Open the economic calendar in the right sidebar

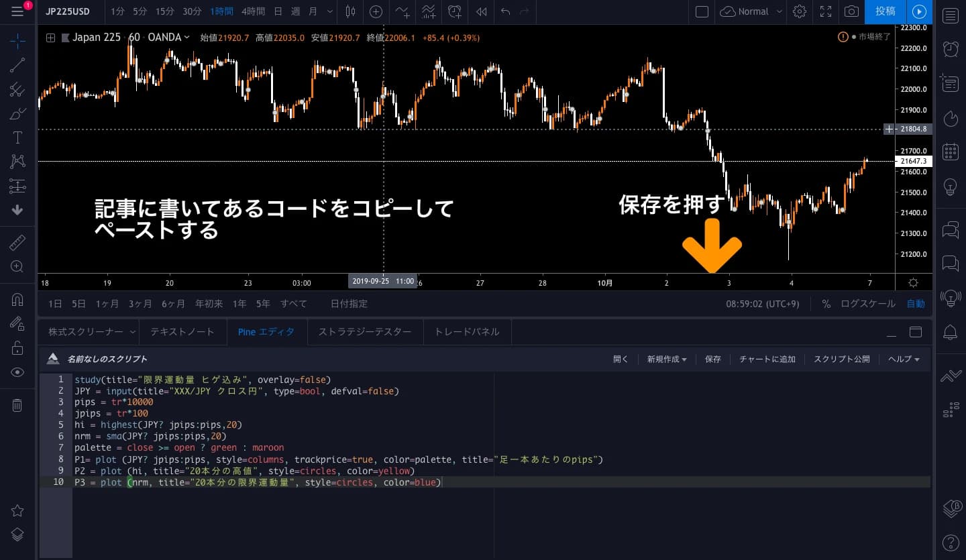pos(951,152)
